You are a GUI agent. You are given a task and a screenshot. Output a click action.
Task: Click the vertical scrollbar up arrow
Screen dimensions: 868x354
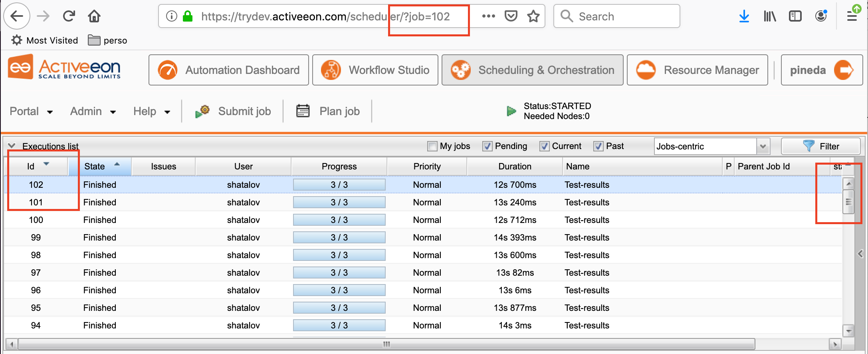848,184
